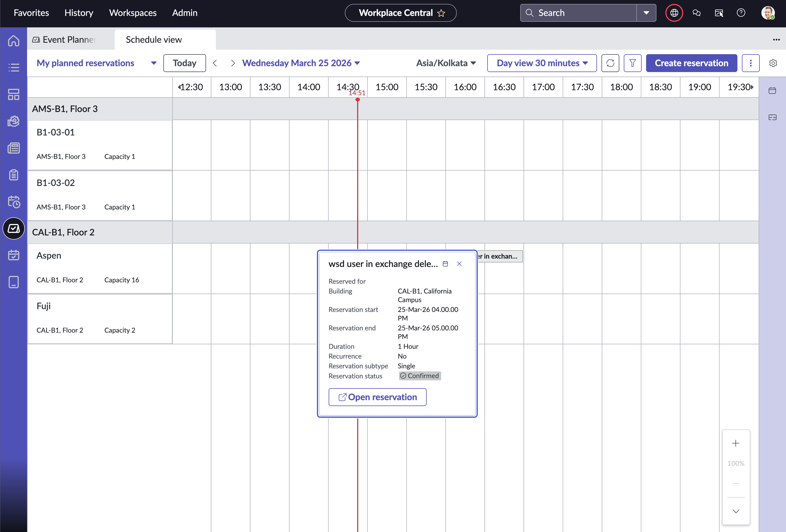Click the Today button
The image size is (786, 532).
tap(184, 63)
